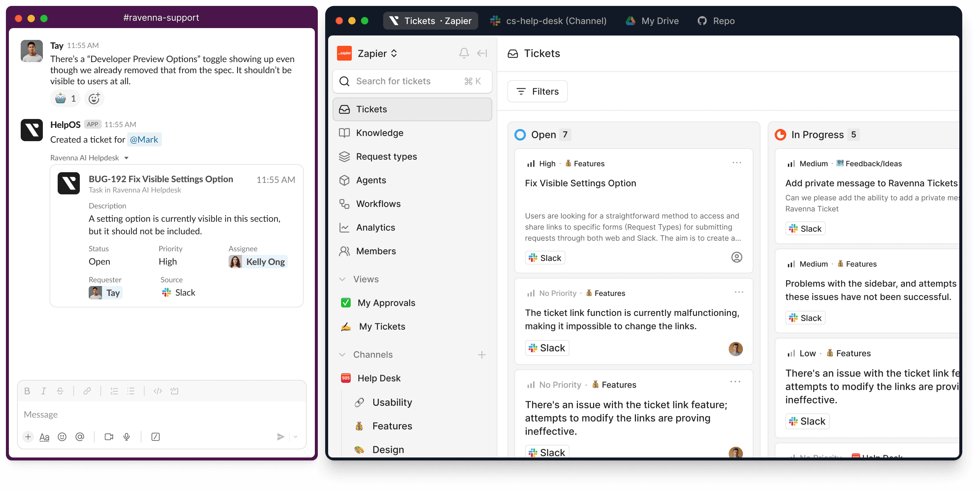980x490 pixels.
Task: Click the microphone icon in composer
Action: click(x=127, y=437)
